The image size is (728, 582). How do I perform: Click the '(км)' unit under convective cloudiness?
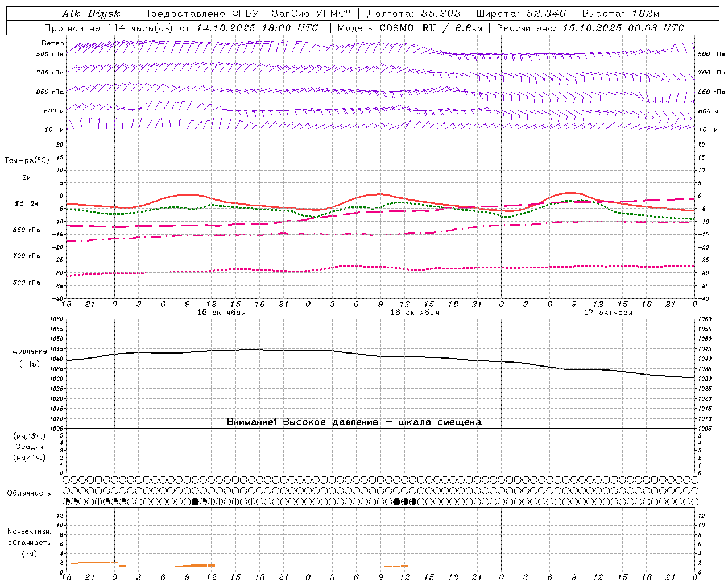tap(30, 554)
